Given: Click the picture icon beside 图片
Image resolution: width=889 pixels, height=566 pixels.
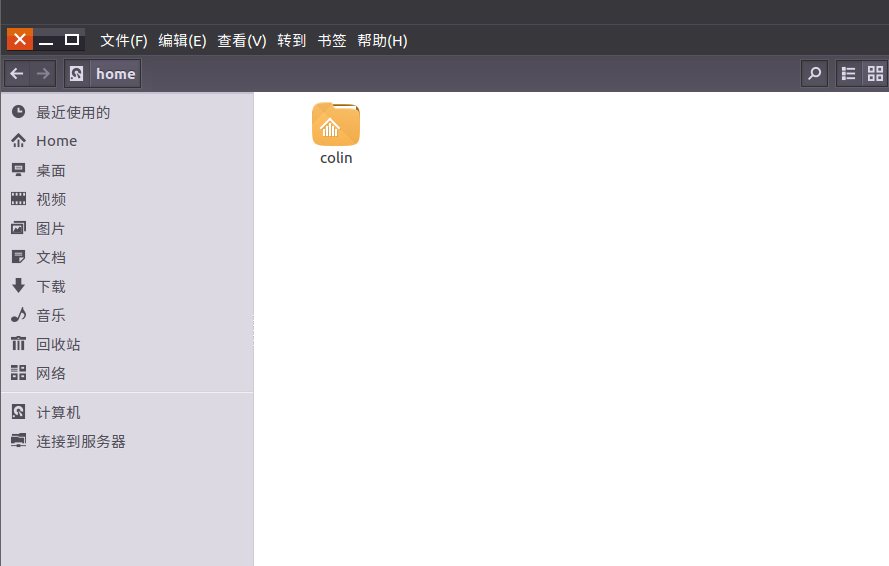Looking at the screenshot, I should coord(18,227).
